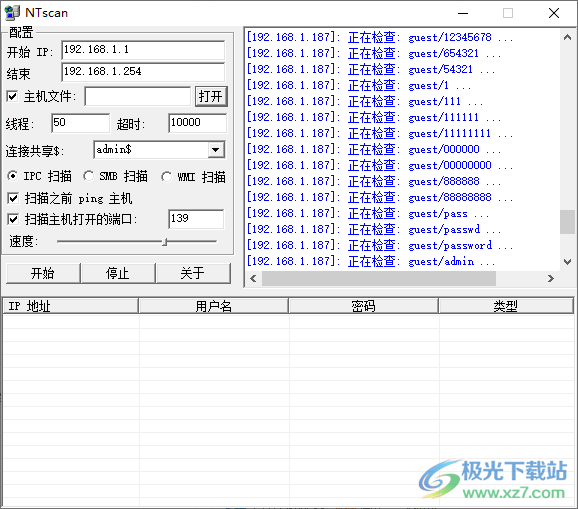Toggle the 主机文件 checkbox
Image resolution: width=578 pixels, height=509 pixels.
12,97
